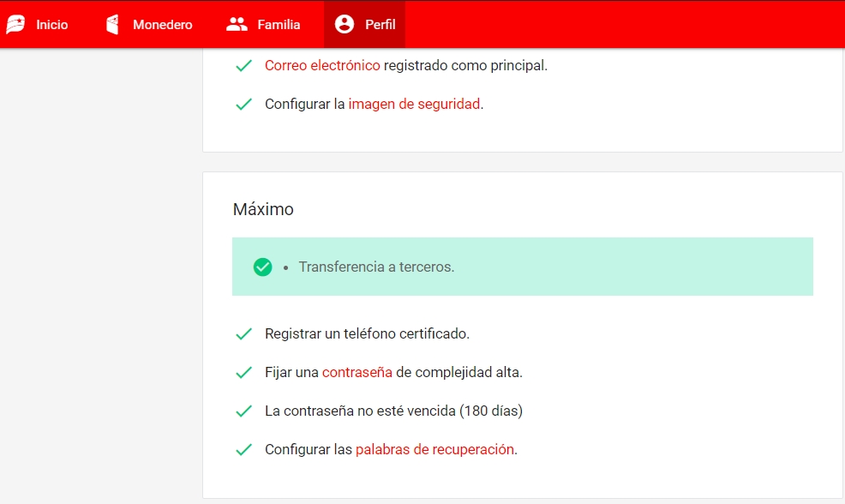
Task: Open the Familia tab
Action: [x=263, y=24]
